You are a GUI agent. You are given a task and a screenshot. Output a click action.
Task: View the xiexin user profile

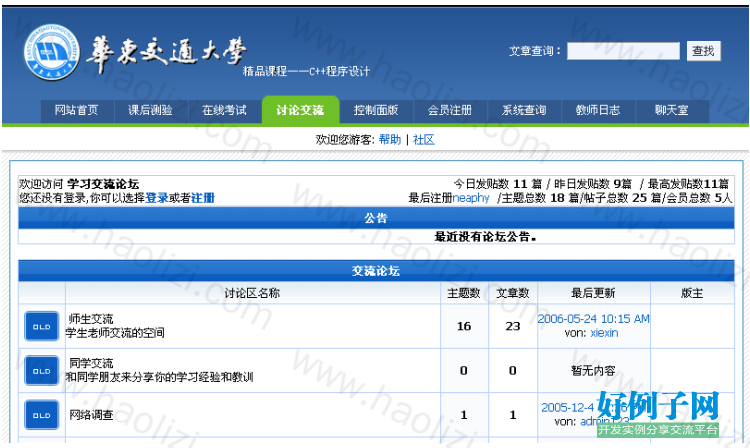(605, 333)
